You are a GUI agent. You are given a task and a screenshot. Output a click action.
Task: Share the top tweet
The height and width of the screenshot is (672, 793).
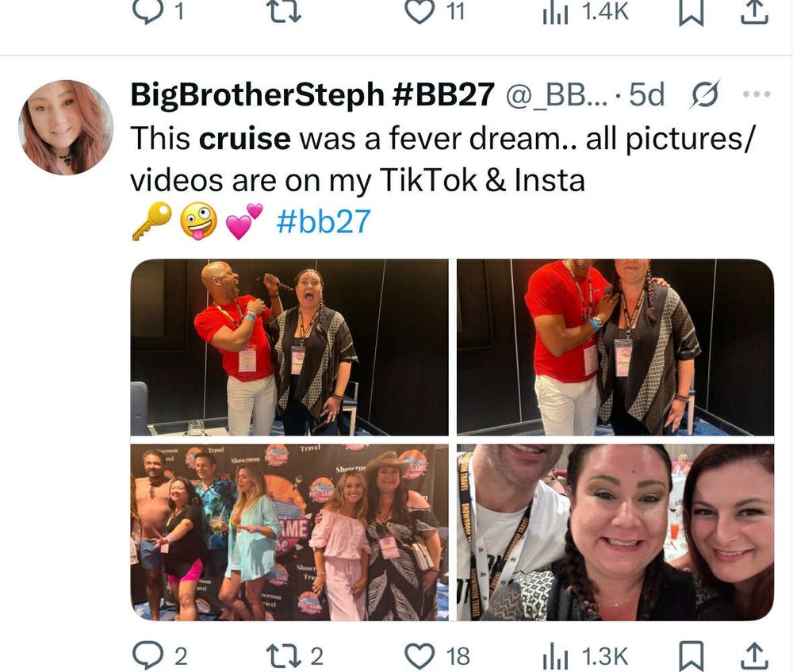coord(755,12)
